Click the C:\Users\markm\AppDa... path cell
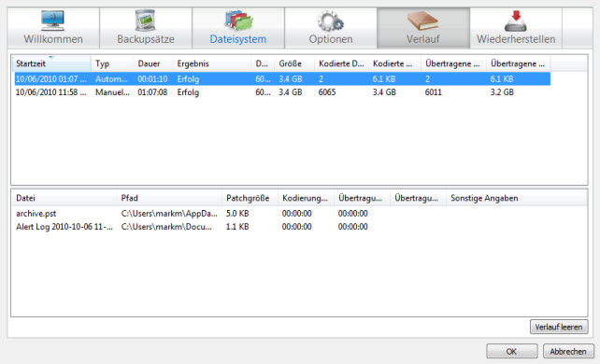Image resolution: width=600 pixels, height=364 pixels. click(x=169, y=214)
